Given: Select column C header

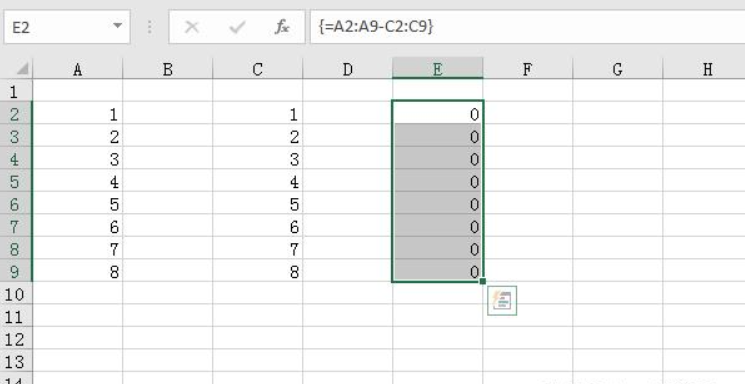Looking at the screenshot, I should point(258,69).
